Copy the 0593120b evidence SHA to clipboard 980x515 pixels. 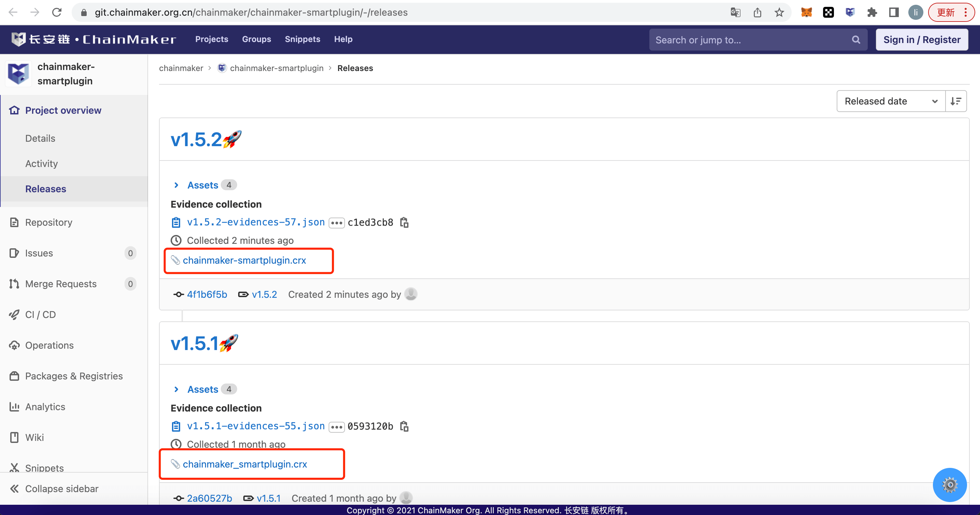[x=404, y=426]
